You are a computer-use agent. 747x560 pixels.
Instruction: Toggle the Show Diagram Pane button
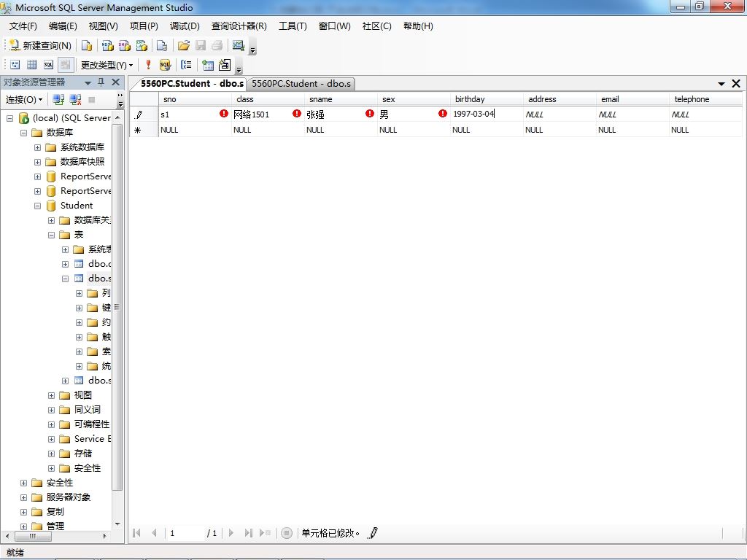[x=15, y=64]
